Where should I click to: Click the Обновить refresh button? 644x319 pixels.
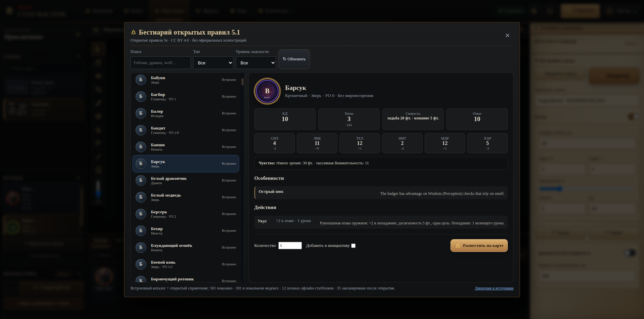[294, 59]
